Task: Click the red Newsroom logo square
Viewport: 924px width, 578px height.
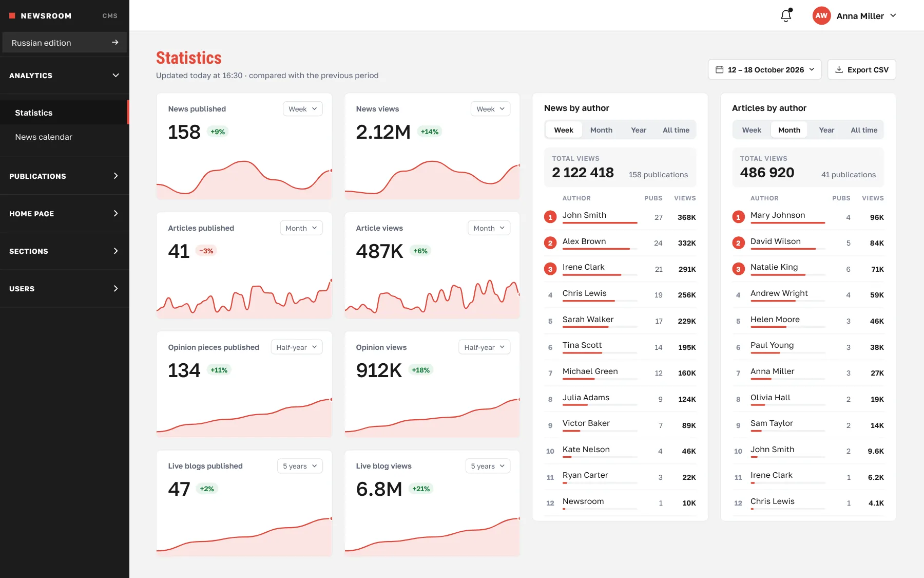Action: point(12,16)
